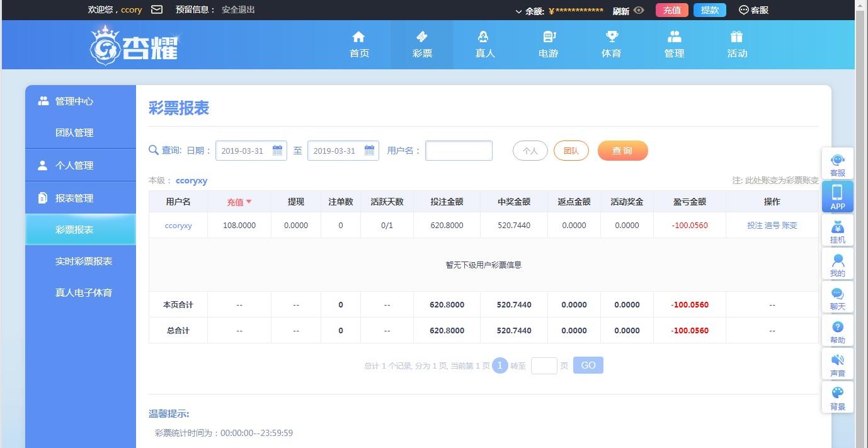Screen dimensions: 868x448
Task: Toggle balance visibility with the eye icon
Action: (x=639, y=10)
